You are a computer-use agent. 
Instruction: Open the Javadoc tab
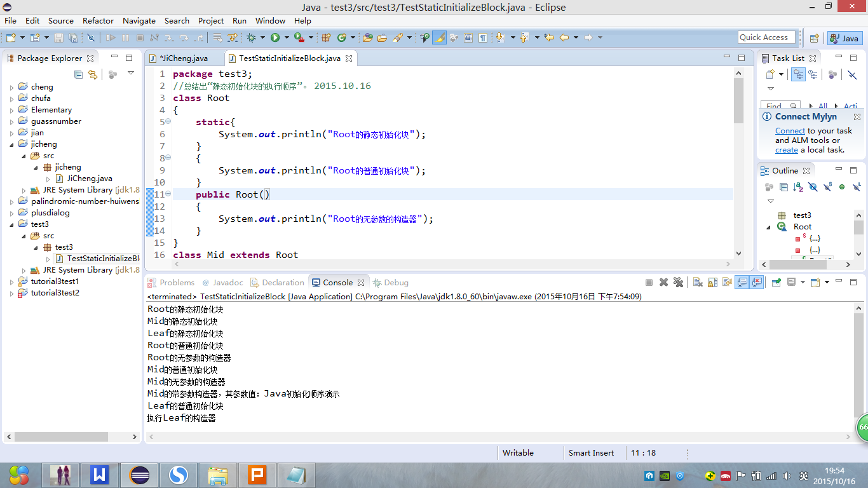pos(222,282)
